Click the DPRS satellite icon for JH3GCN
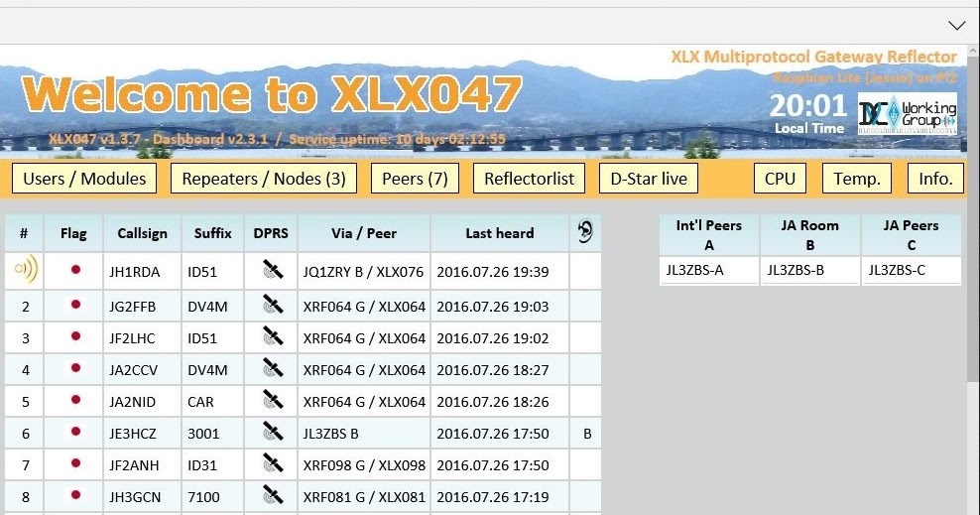This screenshot has height=515, width=980. 272,495
